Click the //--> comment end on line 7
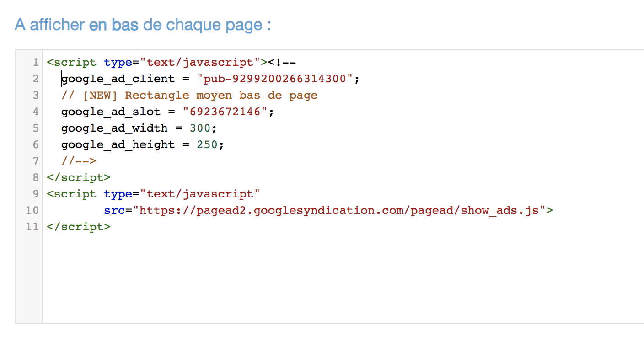Screen dimensions: 644x341 (79, 161)
